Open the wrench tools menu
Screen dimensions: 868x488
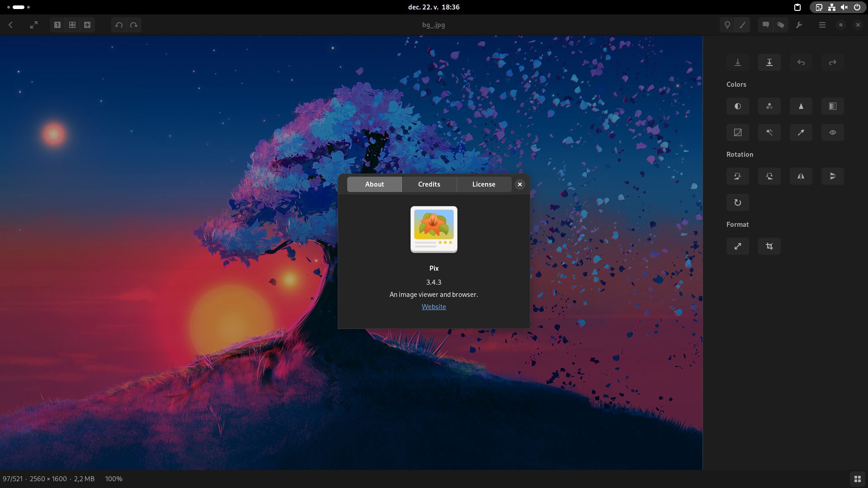[799, 25]
